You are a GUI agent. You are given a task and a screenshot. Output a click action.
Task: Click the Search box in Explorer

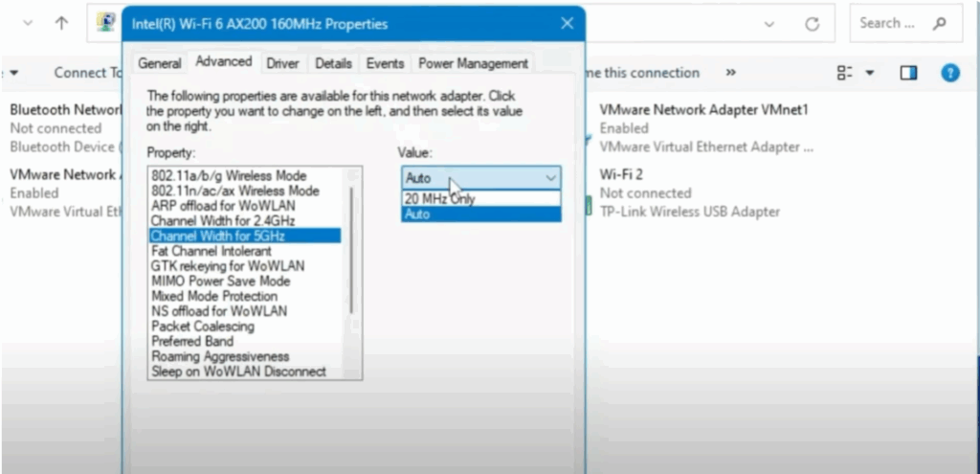(905, 23)
